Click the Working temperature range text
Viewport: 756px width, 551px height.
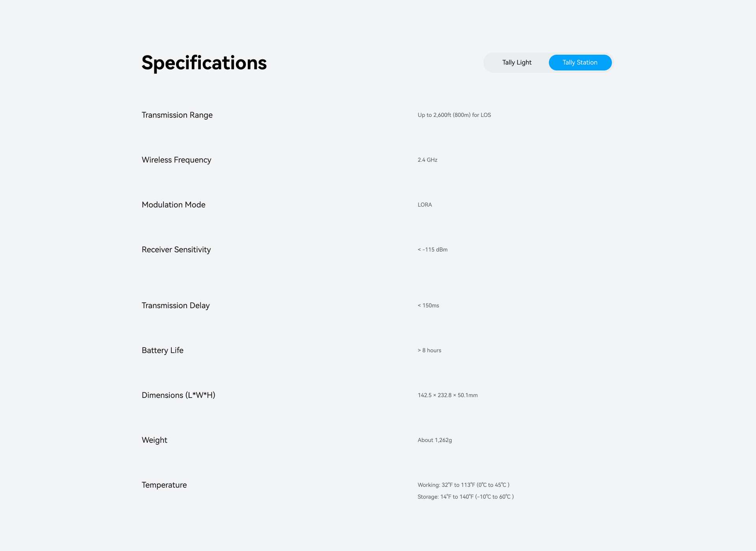[463, 485]
